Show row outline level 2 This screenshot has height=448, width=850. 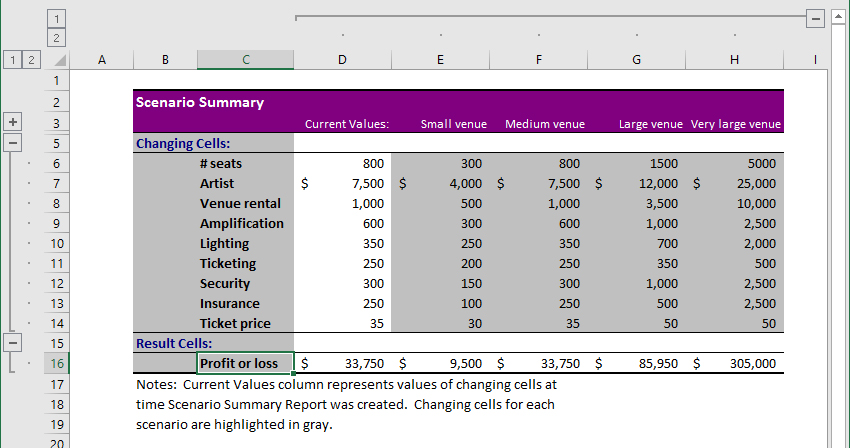pos(31,60)
